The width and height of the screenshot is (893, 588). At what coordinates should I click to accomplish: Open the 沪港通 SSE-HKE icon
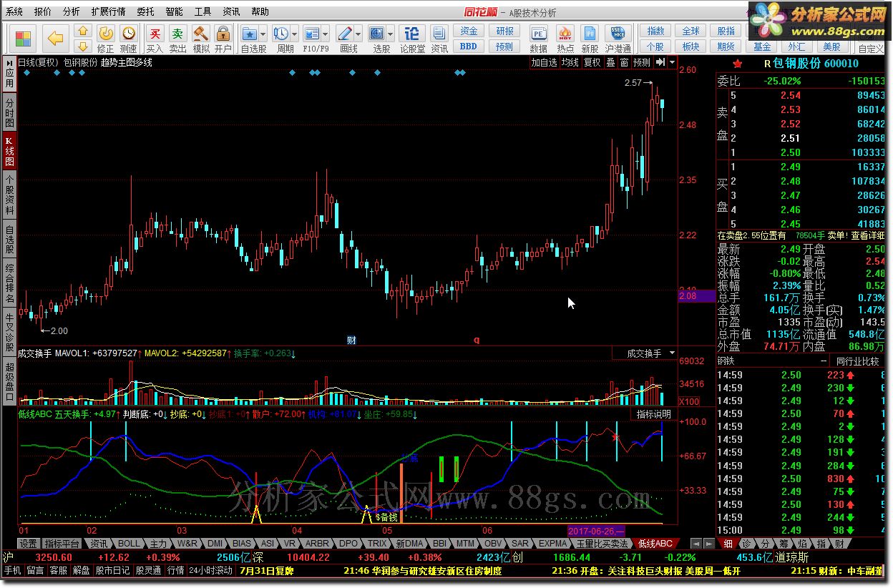pos(618,39)
